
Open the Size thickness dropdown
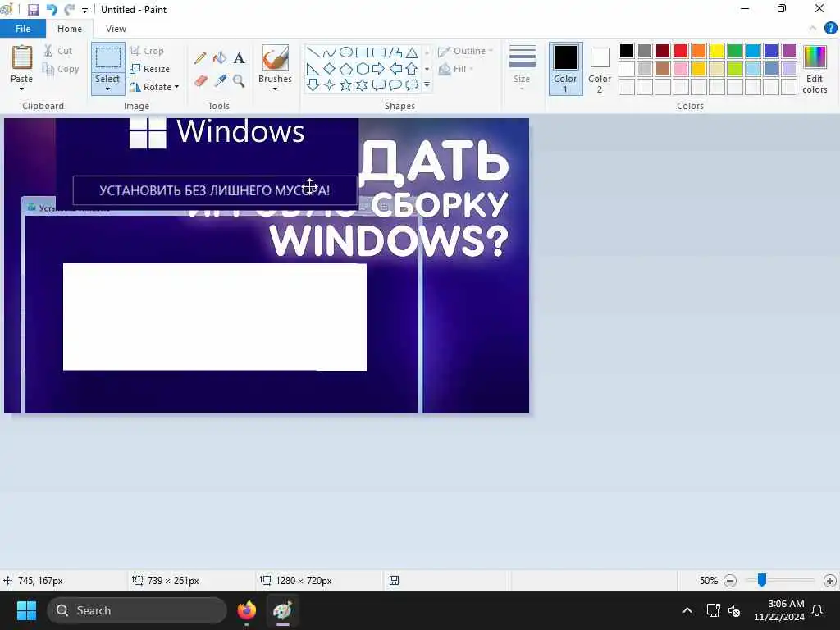tap(522, 69)
